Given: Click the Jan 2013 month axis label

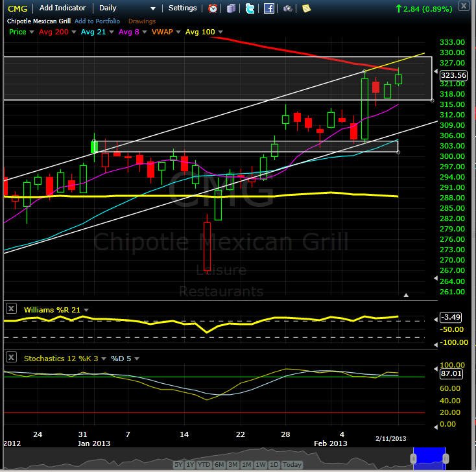Looking at the screenshot, I should pos(94,443).
